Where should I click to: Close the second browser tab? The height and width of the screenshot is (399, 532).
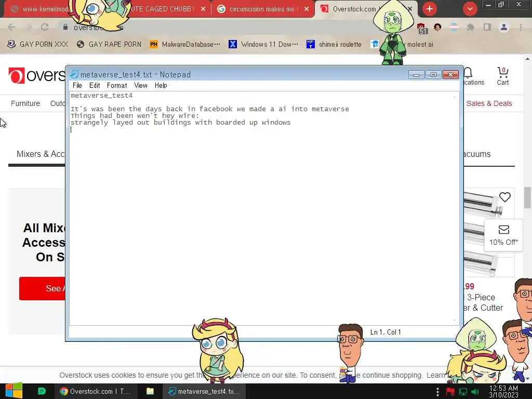point(203,9)
